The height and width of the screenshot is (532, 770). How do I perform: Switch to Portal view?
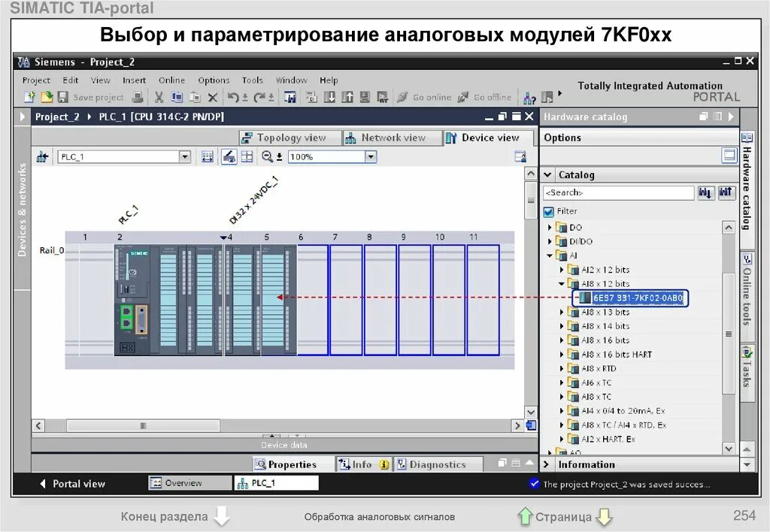72,484
